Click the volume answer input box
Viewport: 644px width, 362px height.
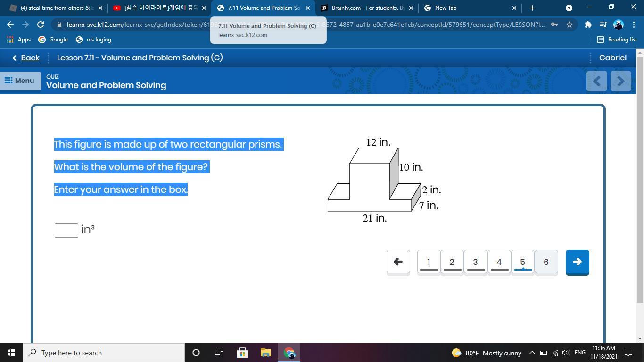(66, 230)
